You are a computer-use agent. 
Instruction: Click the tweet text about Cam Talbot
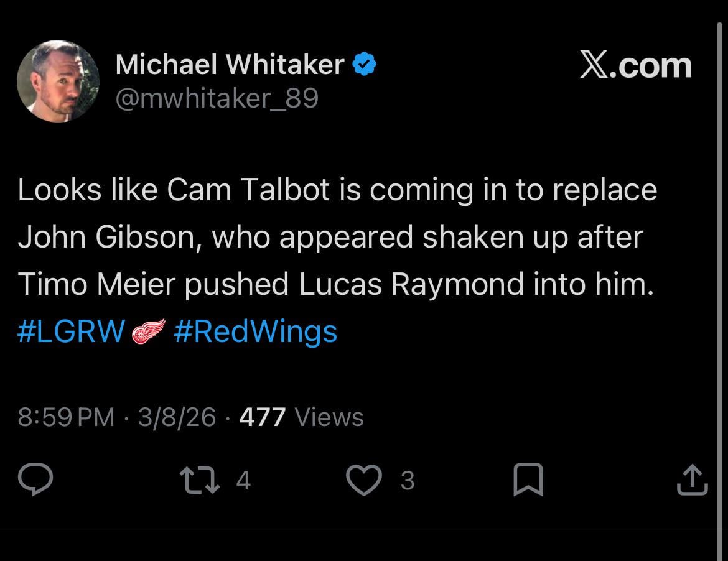(337, 237)
